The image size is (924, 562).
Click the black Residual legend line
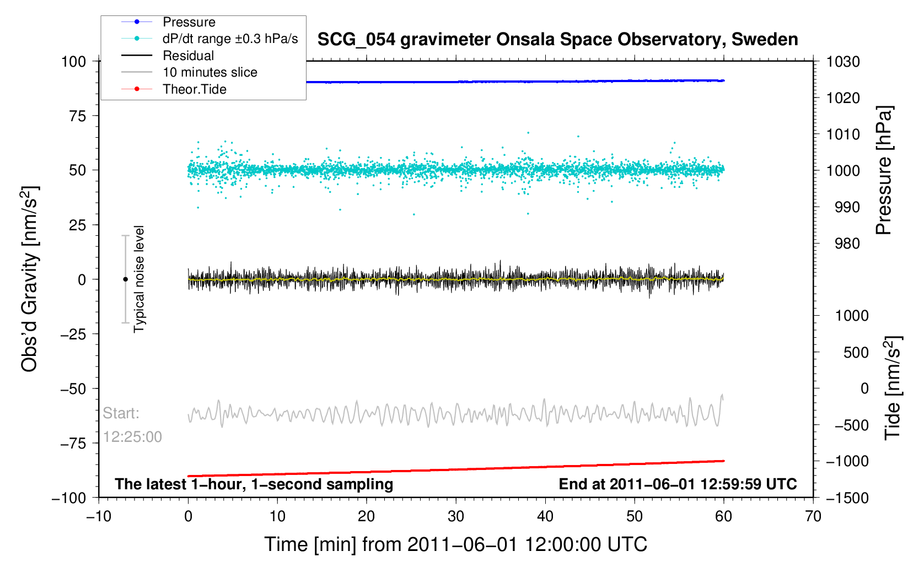pyautogui.click(x=137, y=56)
